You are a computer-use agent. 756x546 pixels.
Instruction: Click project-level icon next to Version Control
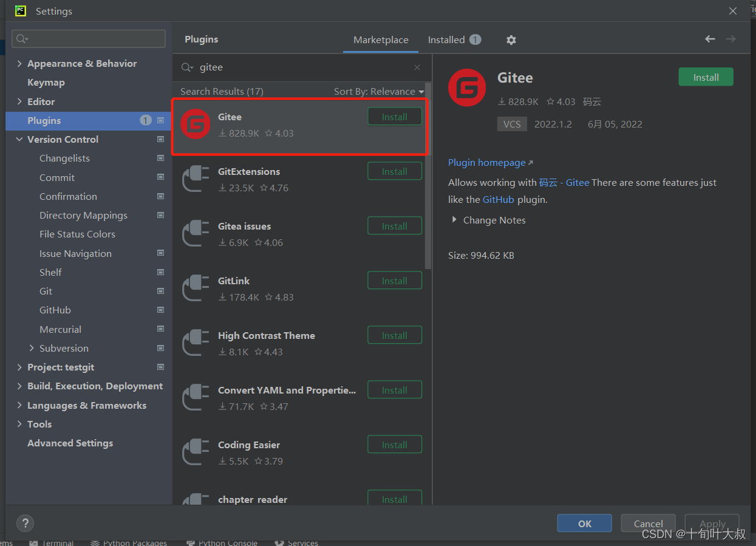160,139
